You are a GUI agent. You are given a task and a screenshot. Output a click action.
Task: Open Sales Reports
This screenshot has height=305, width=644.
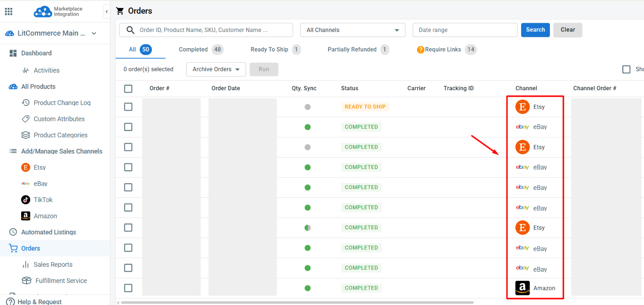tap(53, 265)
